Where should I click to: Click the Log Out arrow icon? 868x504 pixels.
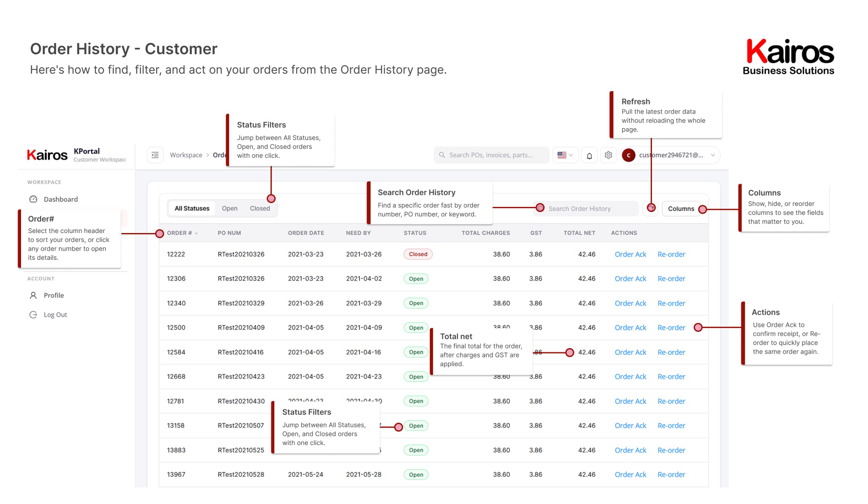pyautogui.click(x=33, y=314)
